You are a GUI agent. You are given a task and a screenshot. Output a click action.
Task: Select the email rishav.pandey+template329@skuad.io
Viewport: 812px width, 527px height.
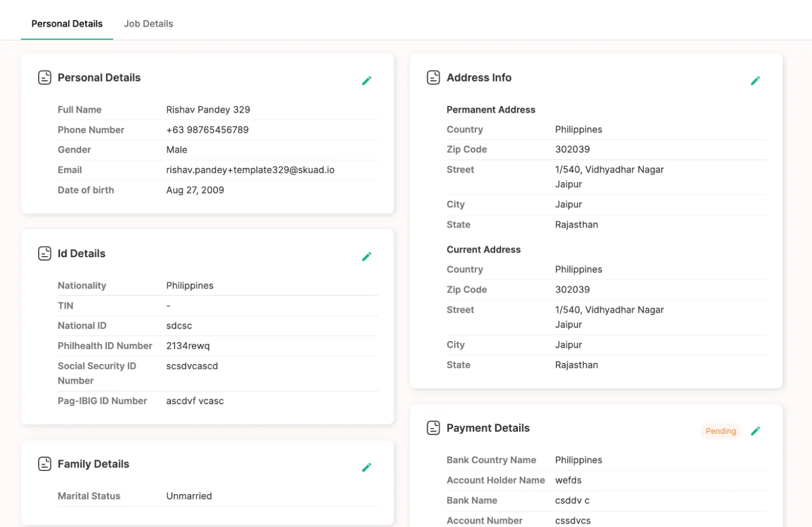tap(250, 170)
